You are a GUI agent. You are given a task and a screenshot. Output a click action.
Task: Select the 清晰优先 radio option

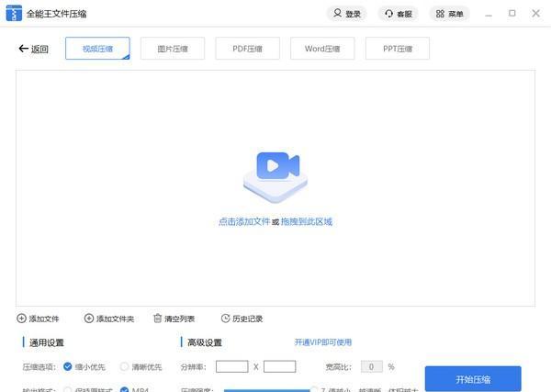[x=124, y=366]
